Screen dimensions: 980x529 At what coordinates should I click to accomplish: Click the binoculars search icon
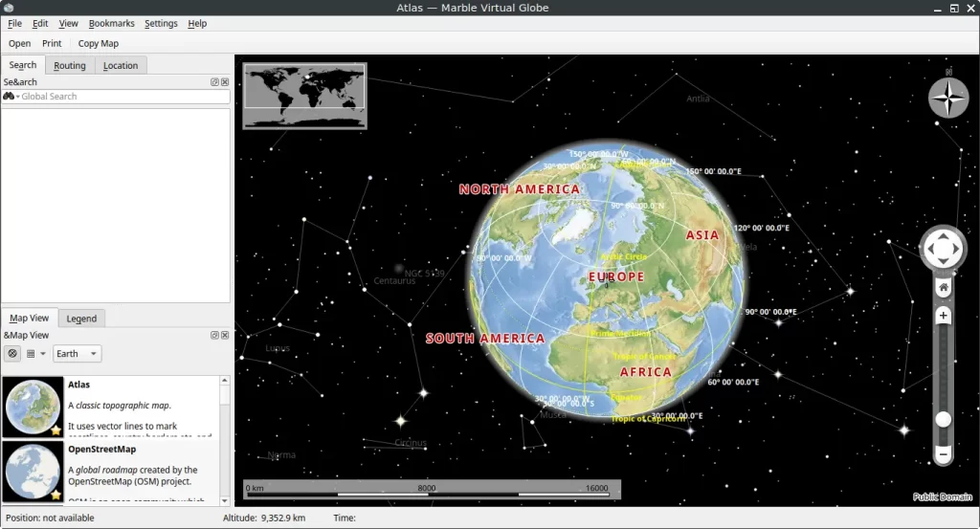9,97
